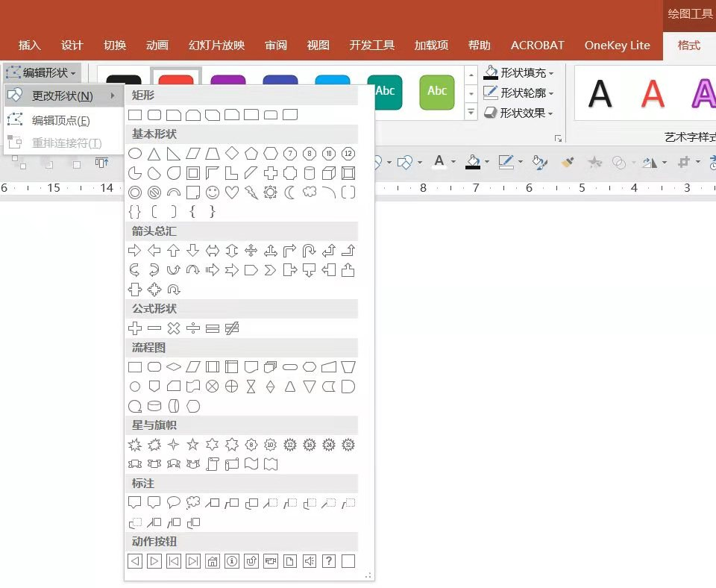Click the shape fill bucket quick-access icon

(x=473, y=162)
